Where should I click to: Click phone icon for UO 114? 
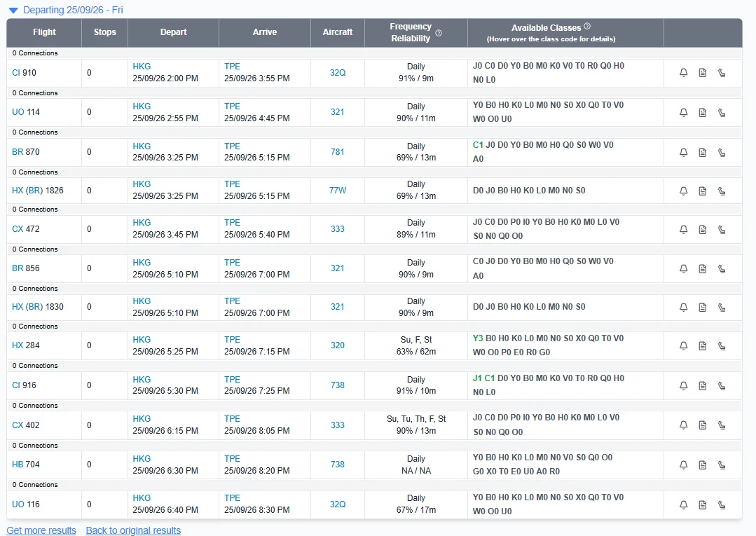(722, 112)
